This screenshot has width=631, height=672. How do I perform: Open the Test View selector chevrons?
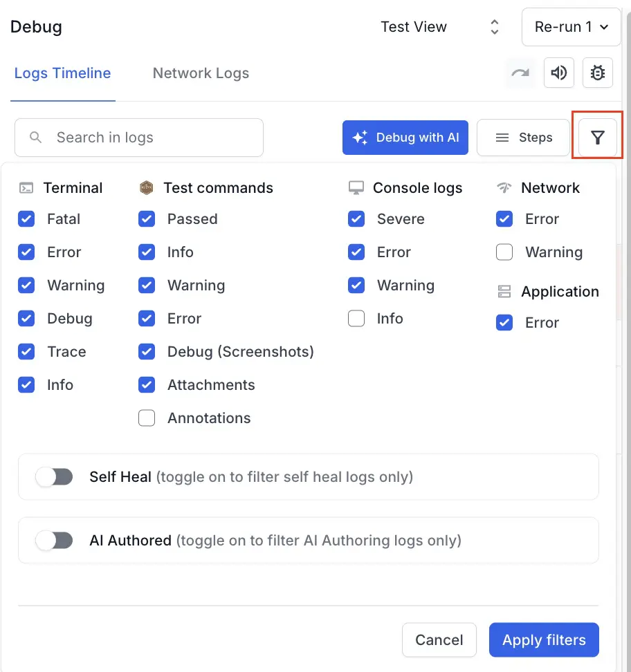(x=494, y=26)
